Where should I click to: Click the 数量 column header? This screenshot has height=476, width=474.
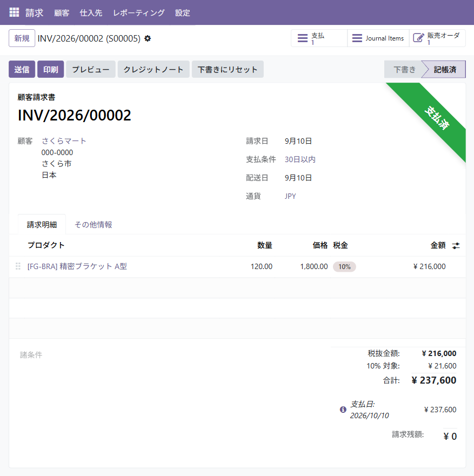(265, 245)
